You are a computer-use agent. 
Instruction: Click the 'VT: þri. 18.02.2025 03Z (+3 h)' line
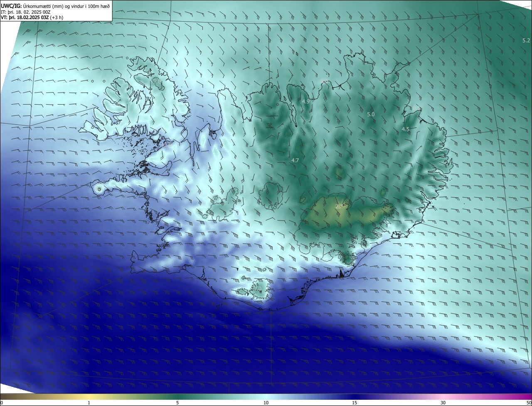tap(32, 18)
